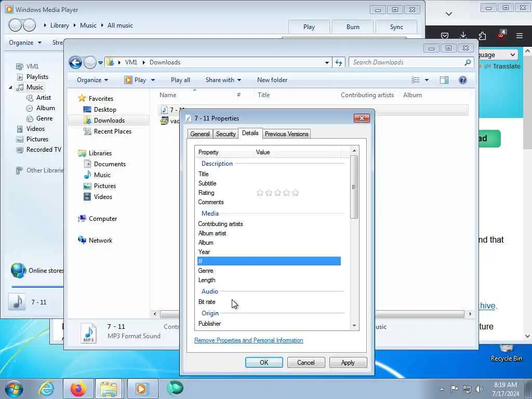Sort by Contributing artists column header
The image size is (532, 399).
pyautogui.click(x=367, y=95)
